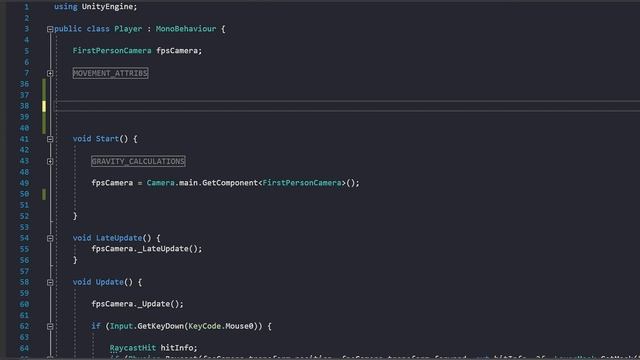
Task: Click 'Update' method name on line 58
Action: (109, 282)
